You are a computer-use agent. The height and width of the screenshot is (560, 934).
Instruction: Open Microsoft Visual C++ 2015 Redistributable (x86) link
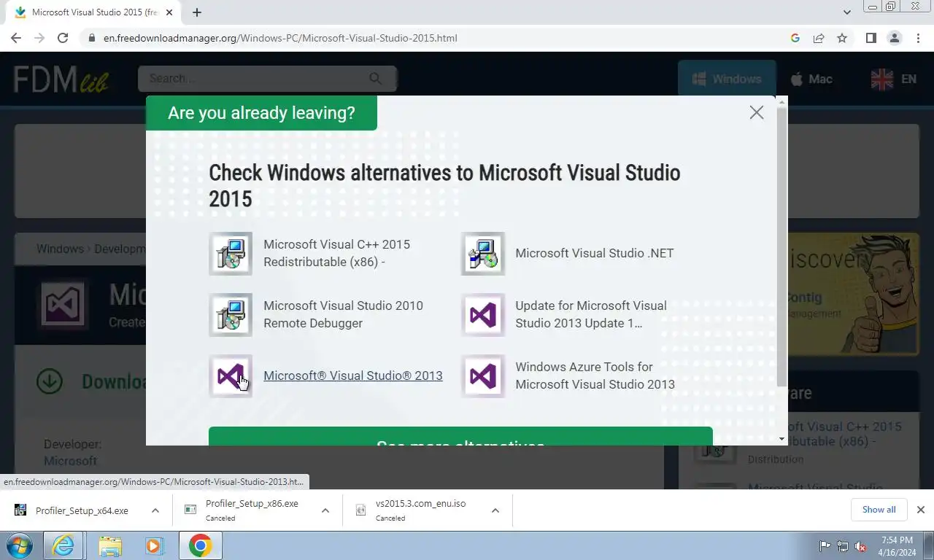(x=337, y=253)
